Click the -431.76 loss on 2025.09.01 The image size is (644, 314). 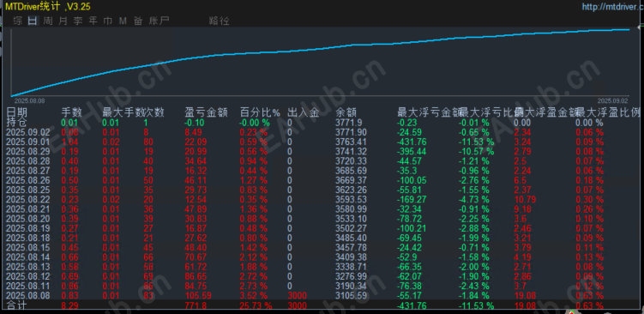412,142
